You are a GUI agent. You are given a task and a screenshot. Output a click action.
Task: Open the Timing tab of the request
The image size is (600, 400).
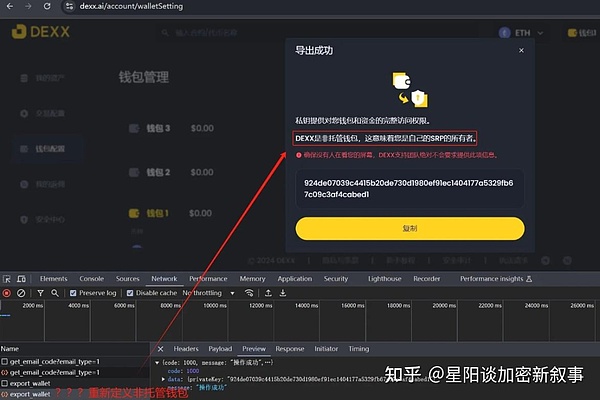[359, 349]
